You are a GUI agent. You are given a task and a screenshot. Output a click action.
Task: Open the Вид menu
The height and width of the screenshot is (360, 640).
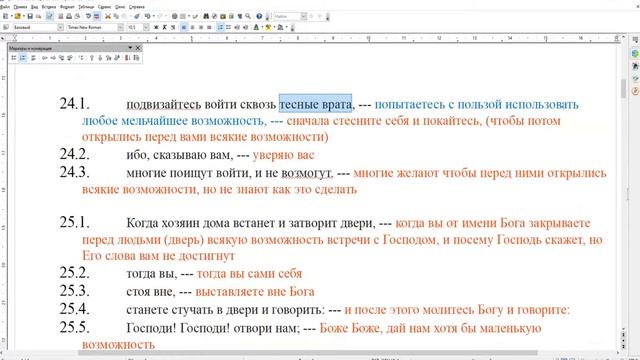tap(34, 7)
